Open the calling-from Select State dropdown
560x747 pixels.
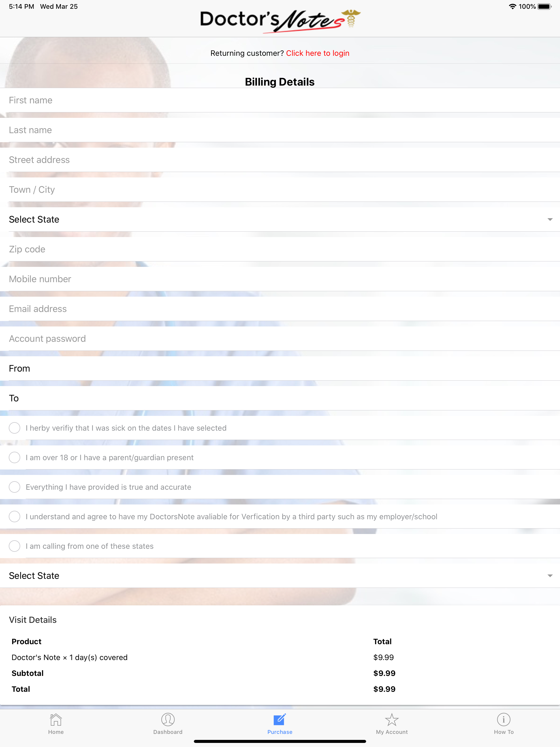pos(280,576)
